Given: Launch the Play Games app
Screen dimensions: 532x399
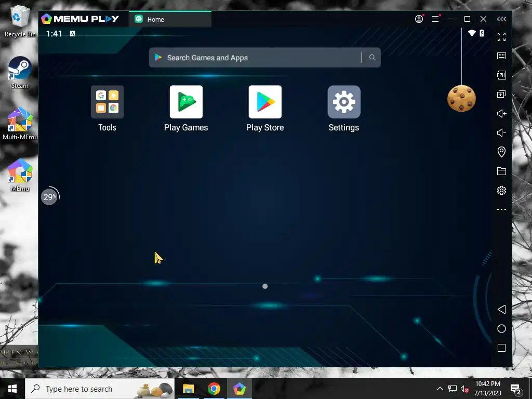Looking at the screenshot, I should [x=186, y=102].
